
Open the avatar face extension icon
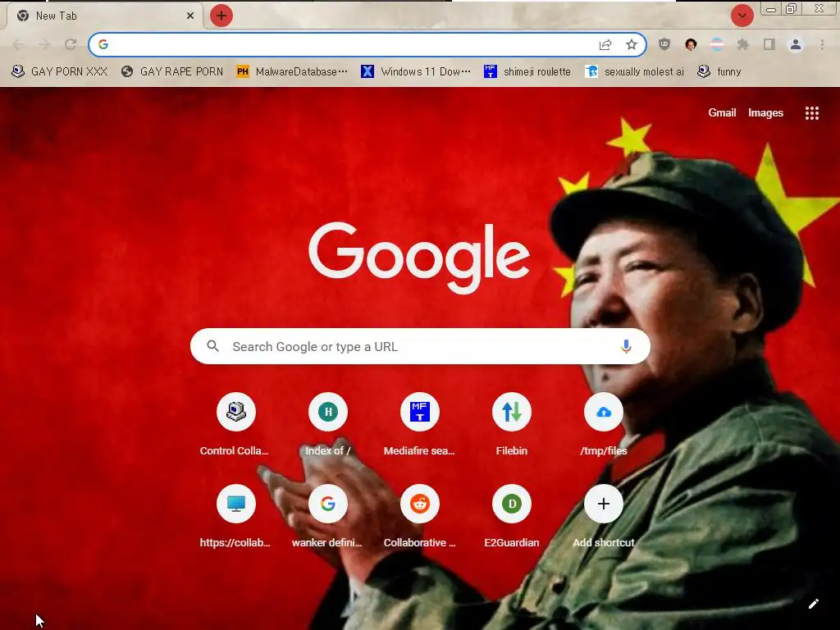[x=691, y=44]
